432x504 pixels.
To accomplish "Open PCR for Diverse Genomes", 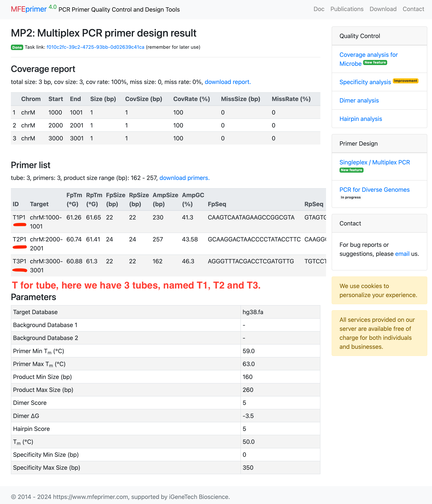I will [374, 190].
